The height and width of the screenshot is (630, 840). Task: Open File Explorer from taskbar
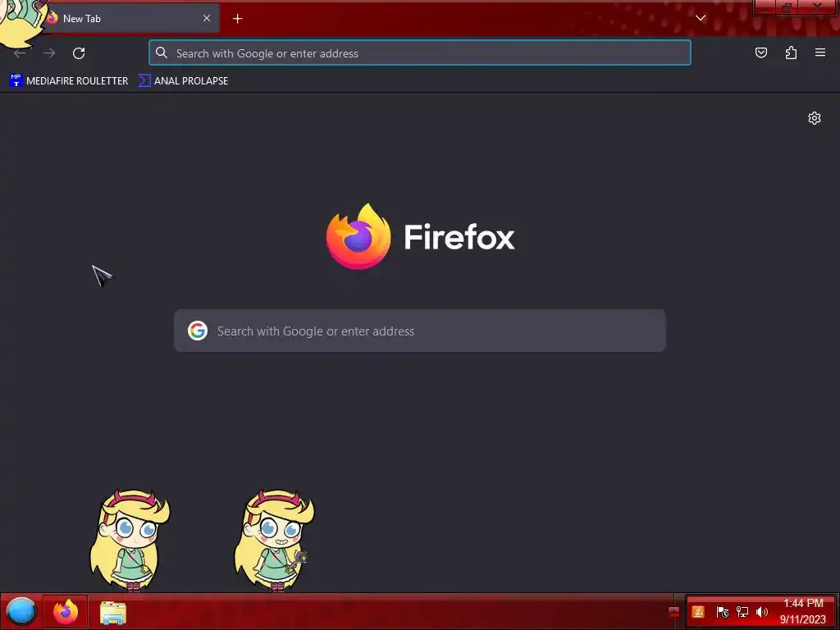[113, 612]
